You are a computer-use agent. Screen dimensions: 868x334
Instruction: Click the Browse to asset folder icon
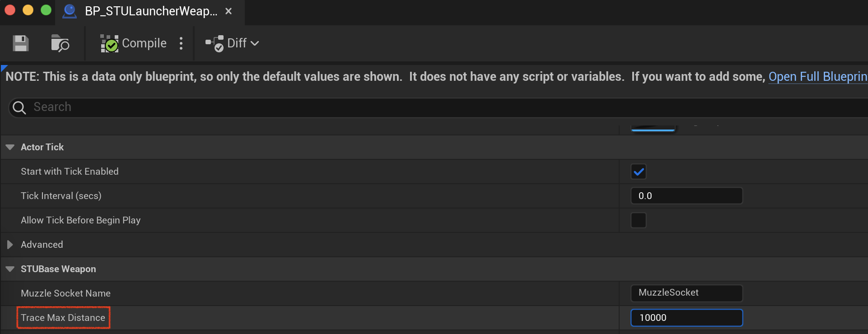60,43
